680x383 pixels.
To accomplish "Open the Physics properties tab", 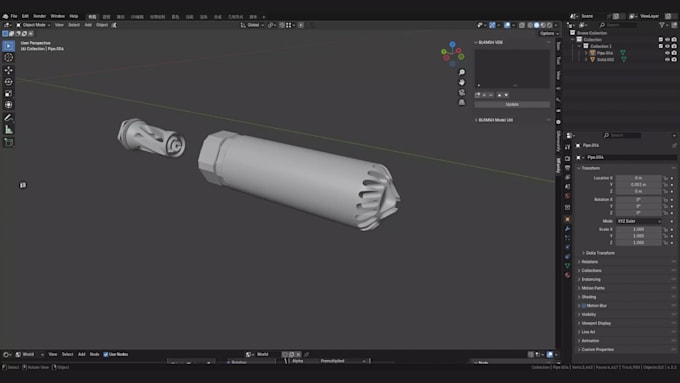I will click(x=567, y=247).
